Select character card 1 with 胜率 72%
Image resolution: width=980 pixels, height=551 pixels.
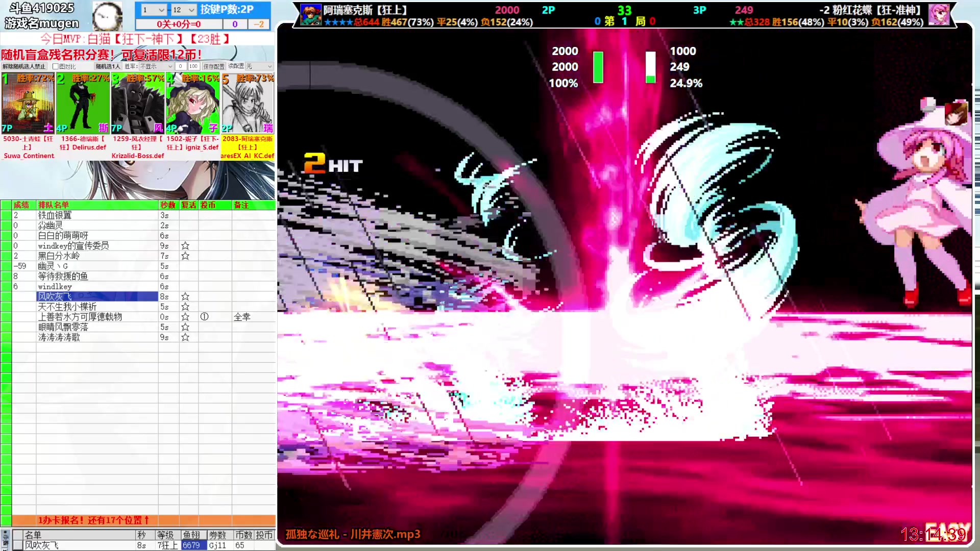coord(28,104)
